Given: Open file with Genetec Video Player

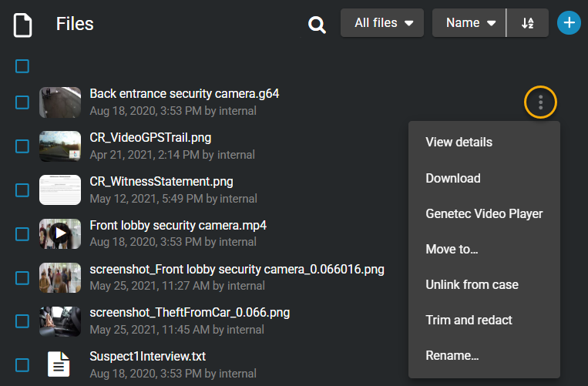Looking at the screenshot, I should click(484, 213).
